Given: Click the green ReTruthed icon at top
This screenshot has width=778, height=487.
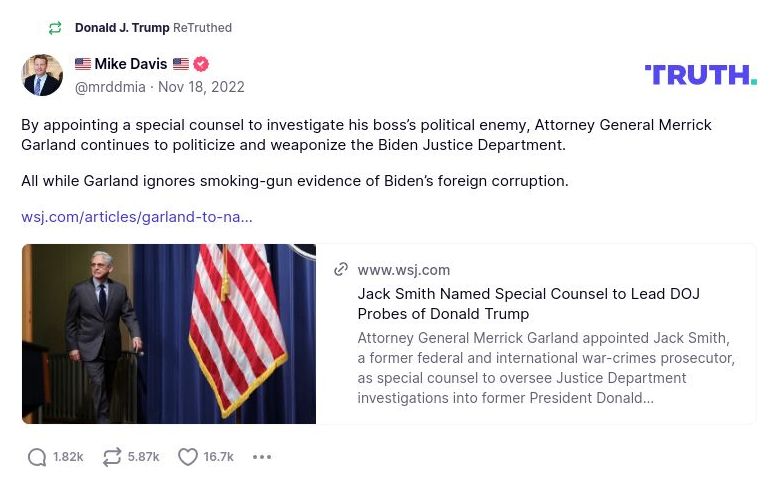Looking at the screenshot, I should pos(55,28).
